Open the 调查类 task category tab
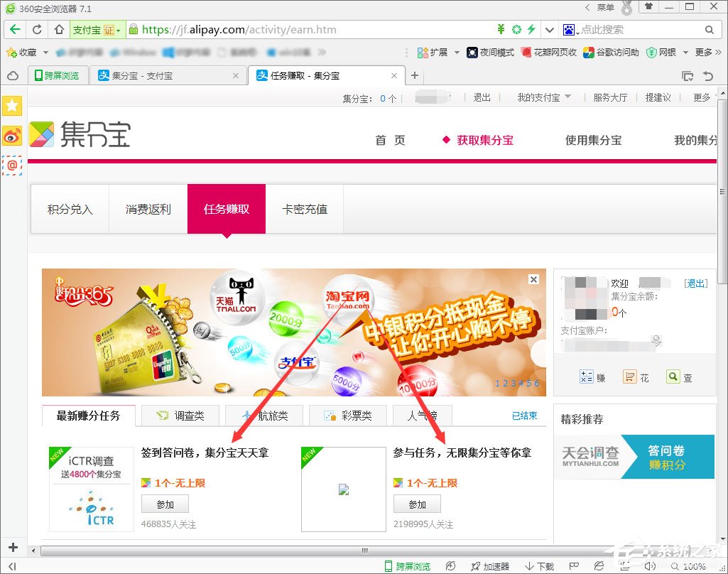Image resolution: width=728 pixels, height=574 pixels. [180, 415]
